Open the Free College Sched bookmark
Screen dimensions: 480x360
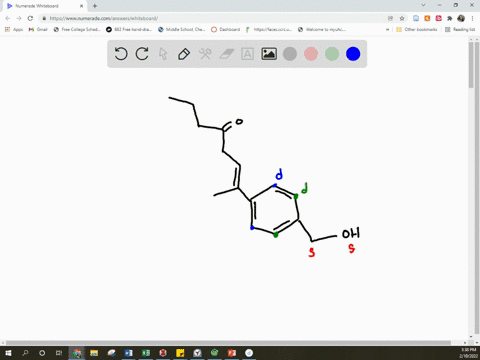click(x=77, y=29)
